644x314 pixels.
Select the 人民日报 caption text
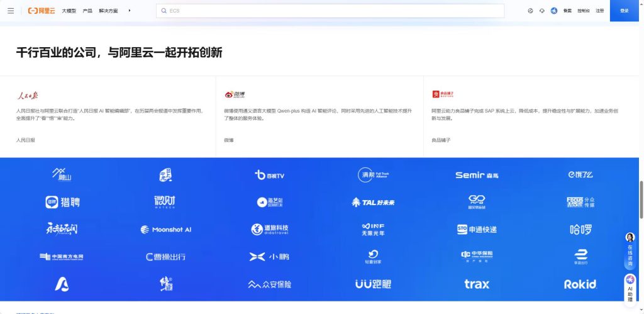click(25, 140)
